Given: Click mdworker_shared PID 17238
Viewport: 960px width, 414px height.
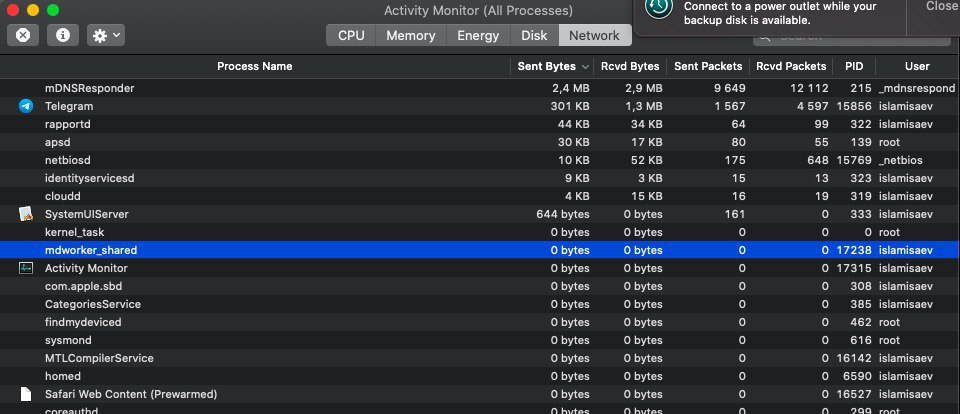Looking at the screenshot, I should 854,250.
